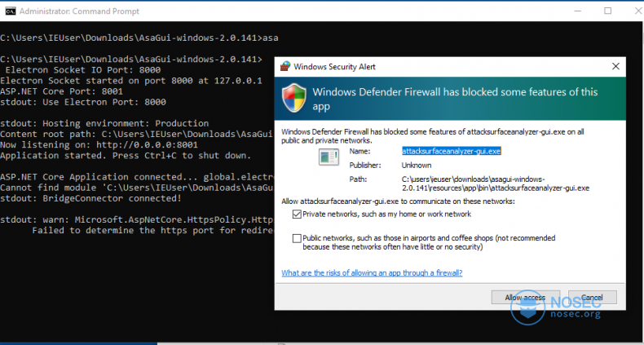Click 'Hosting environment: Production' line
Screen dimensions: 644x345
[104, 123]
